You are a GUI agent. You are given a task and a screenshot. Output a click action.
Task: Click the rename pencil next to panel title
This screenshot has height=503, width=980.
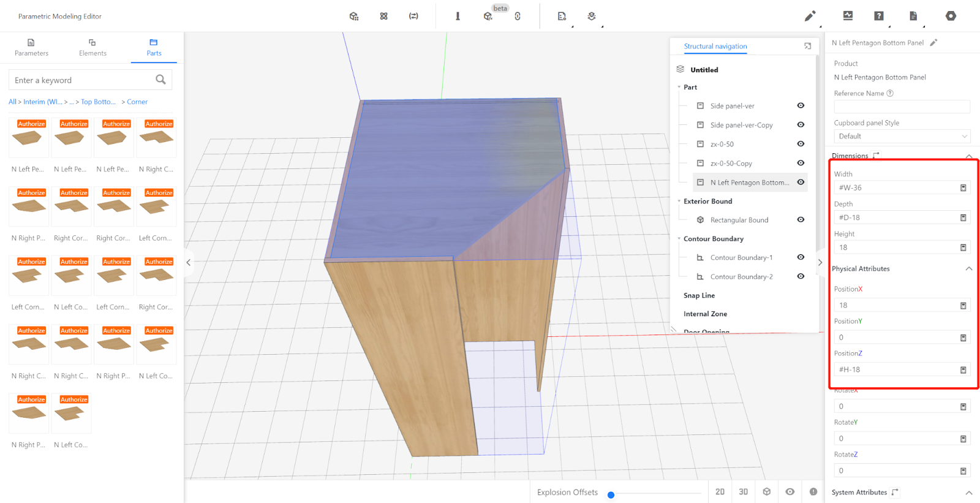(x=933, y=43)
